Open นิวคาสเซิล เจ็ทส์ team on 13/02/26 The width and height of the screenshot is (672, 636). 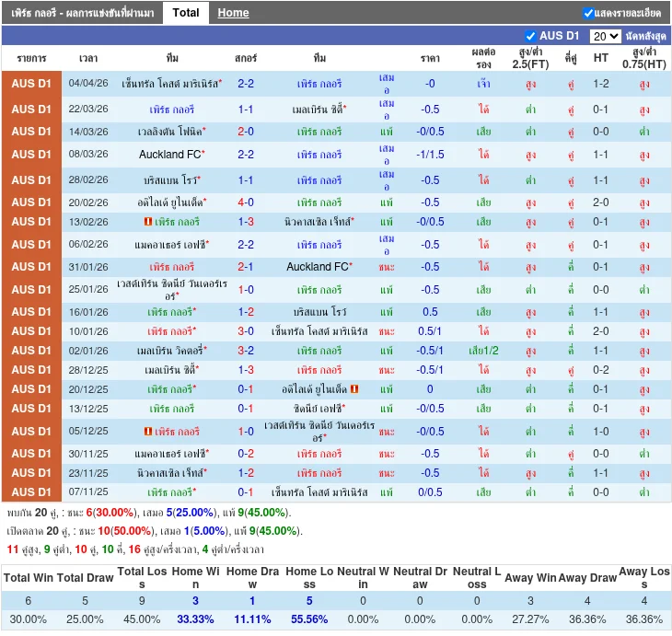318,222
